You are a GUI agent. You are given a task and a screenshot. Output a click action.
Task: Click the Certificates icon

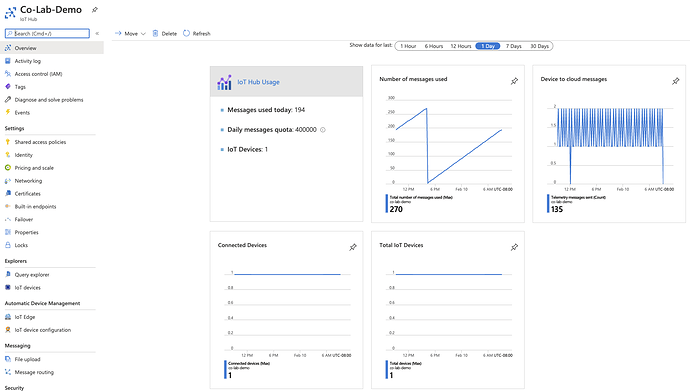[x=7, y=194]
